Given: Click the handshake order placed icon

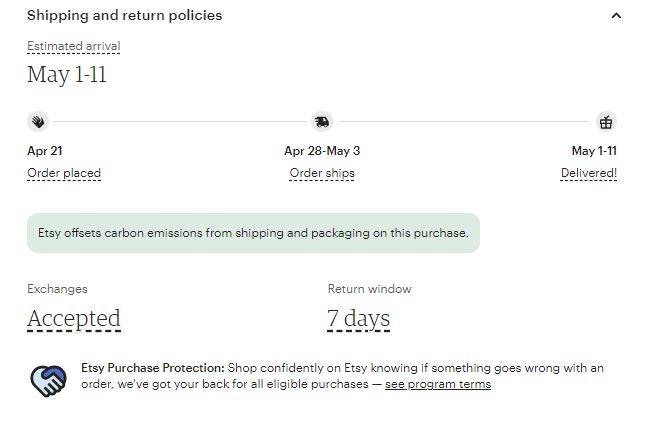Looking at the screenshot, I should (x=38, y=122).
